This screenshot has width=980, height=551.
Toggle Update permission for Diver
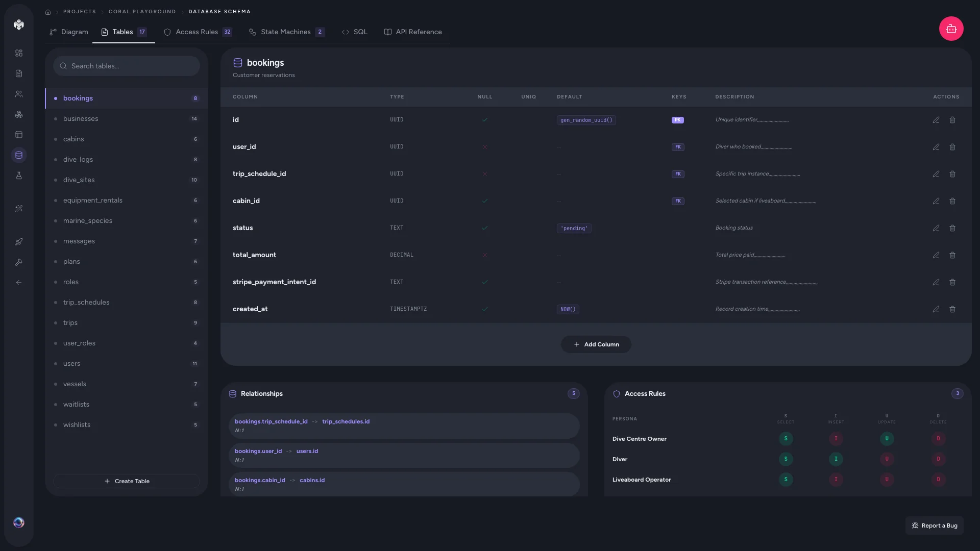click(x=887, y=459)
